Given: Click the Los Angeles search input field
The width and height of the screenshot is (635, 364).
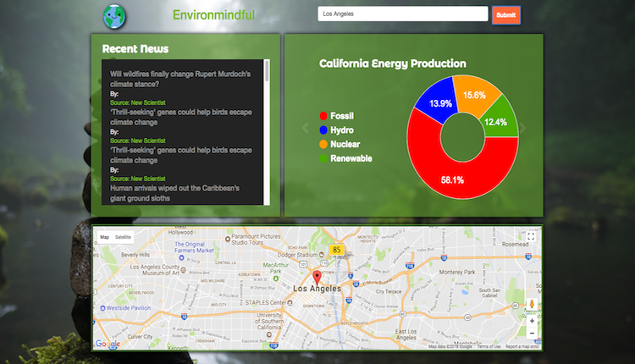Looking at the screenshot, I should tap(402, 14).
